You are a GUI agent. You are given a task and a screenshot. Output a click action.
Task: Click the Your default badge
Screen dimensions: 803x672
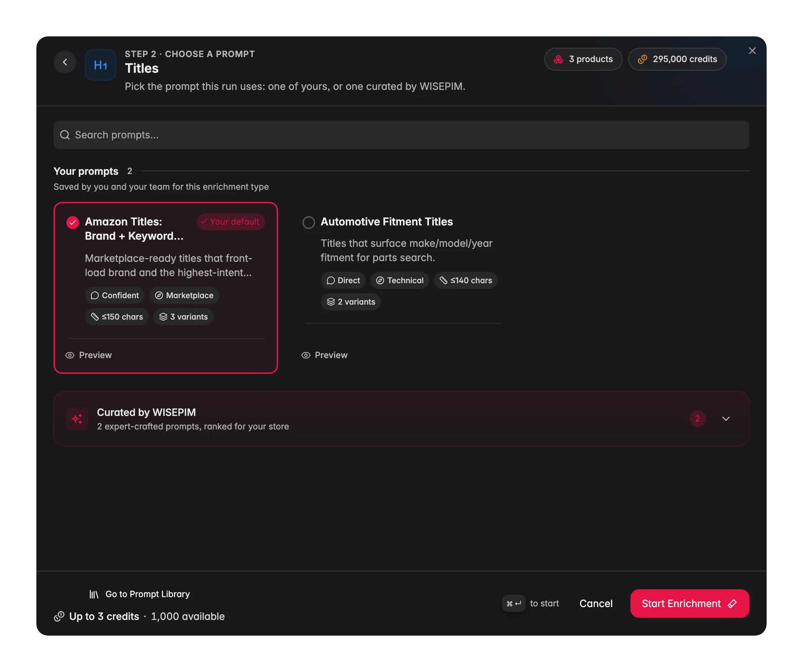[231, 222]
